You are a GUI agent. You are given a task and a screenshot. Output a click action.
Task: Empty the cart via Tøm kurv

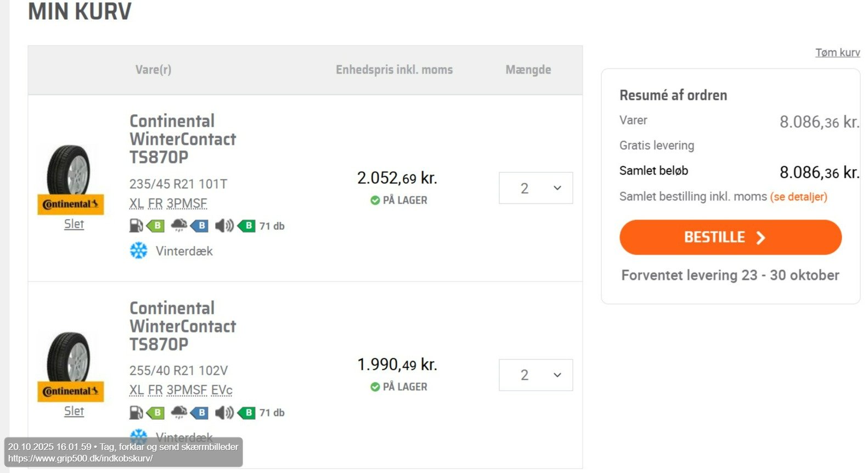[837, 53]
